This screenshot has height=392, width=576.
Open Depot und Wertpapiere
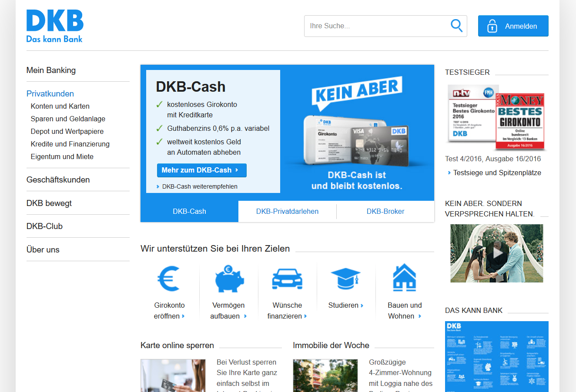click(67, 131)
